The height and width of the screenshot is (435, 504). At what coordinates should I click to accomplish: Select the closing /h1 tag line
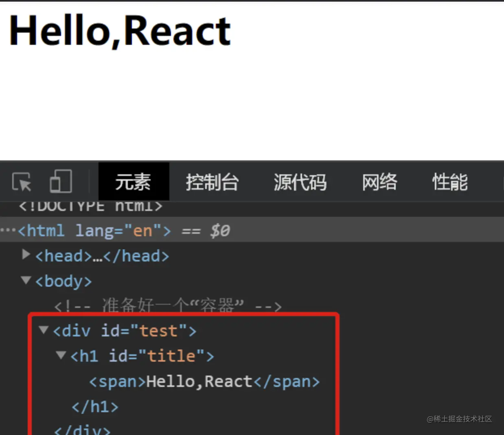point(95,407)
